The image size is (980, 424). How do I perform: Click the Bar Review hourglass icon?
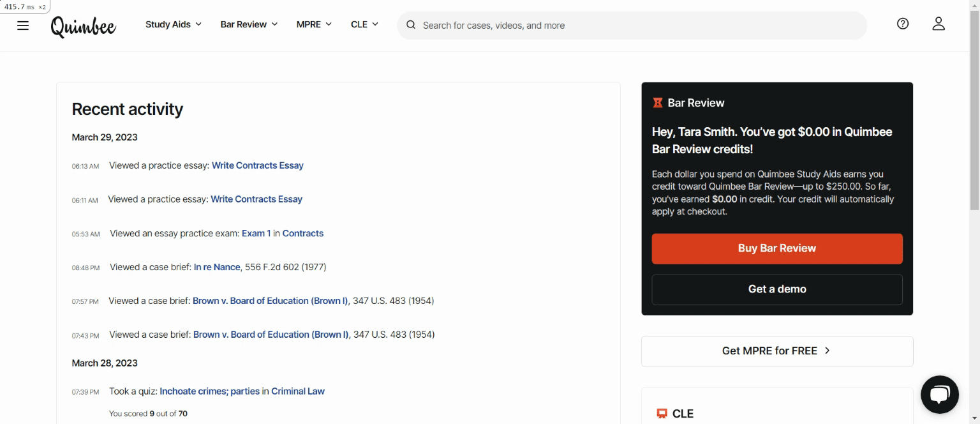(x=658, y=103)
